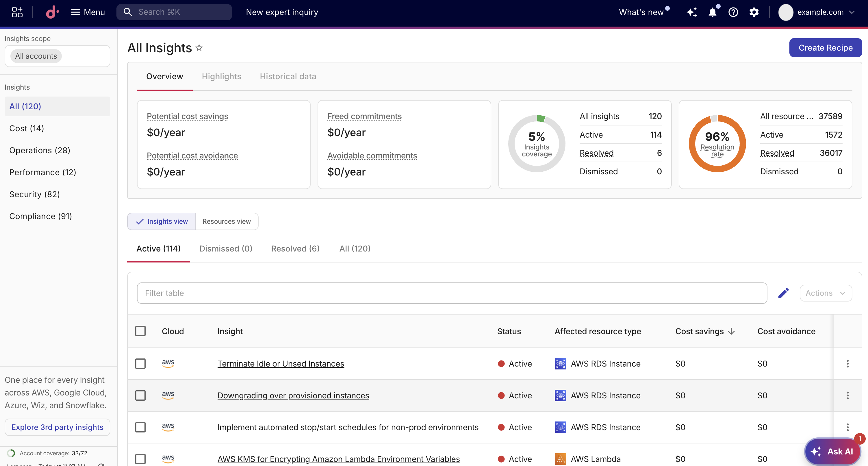Image resolution: width=868 pixels, height=466 pixels.
Task: Check the AWS KMS Lambda row checkbox
Action: point(140,459)
